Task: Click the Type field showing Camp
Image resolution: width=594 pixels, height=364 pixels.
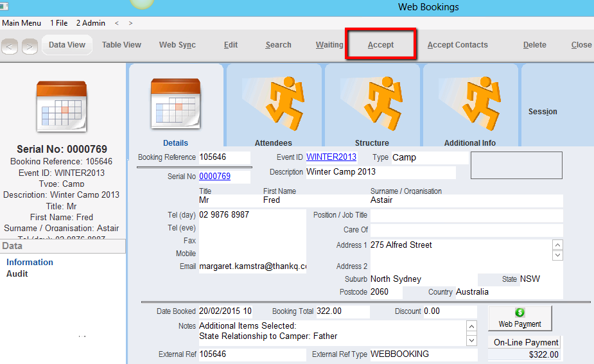Action: click(430, 157)
